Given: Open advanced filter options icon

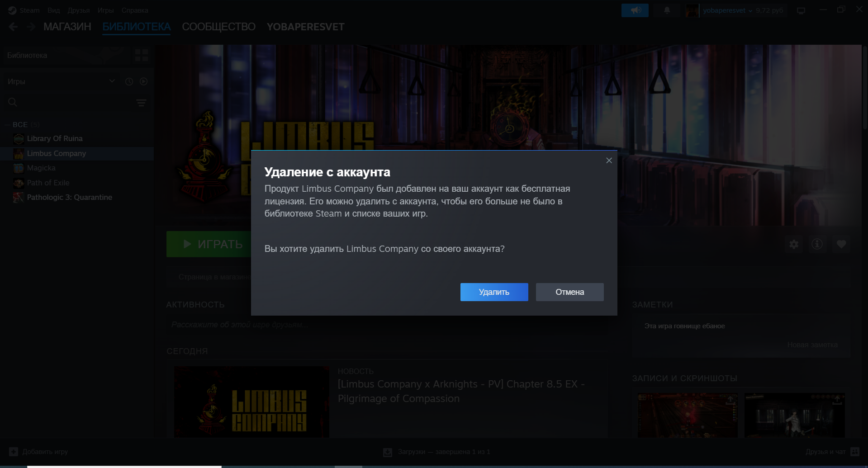Looking at the screenshot, I should click(142, 103).
